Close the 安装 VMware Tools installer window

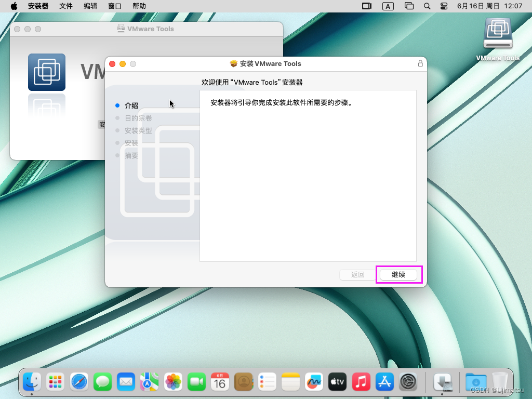112,64
